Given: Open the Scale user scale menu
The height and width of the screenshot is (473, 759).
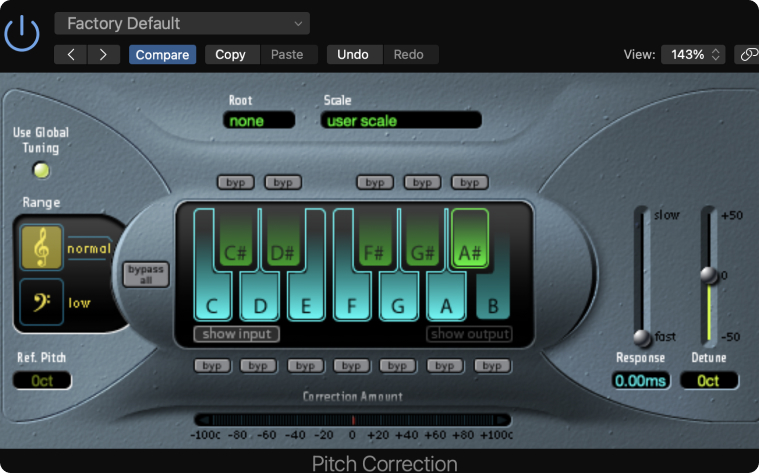Looking at the screenshot, I should 401,120.
